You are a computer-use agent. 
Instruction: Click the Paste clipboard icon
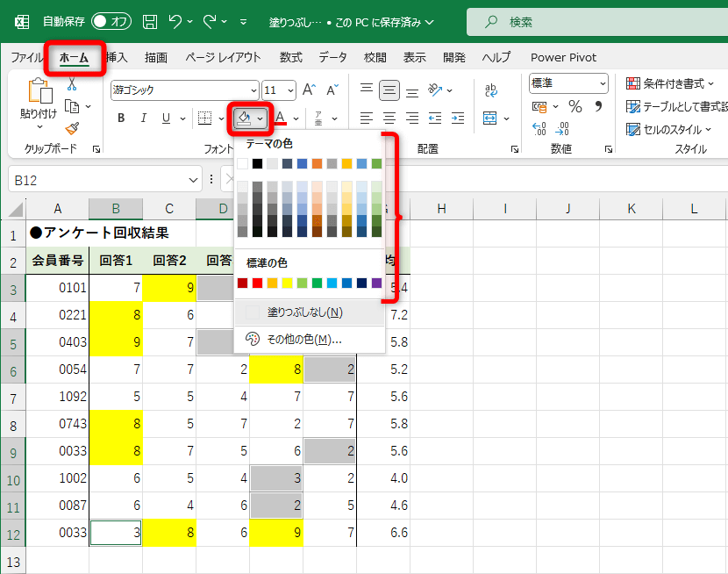click(x=39, y=91)
